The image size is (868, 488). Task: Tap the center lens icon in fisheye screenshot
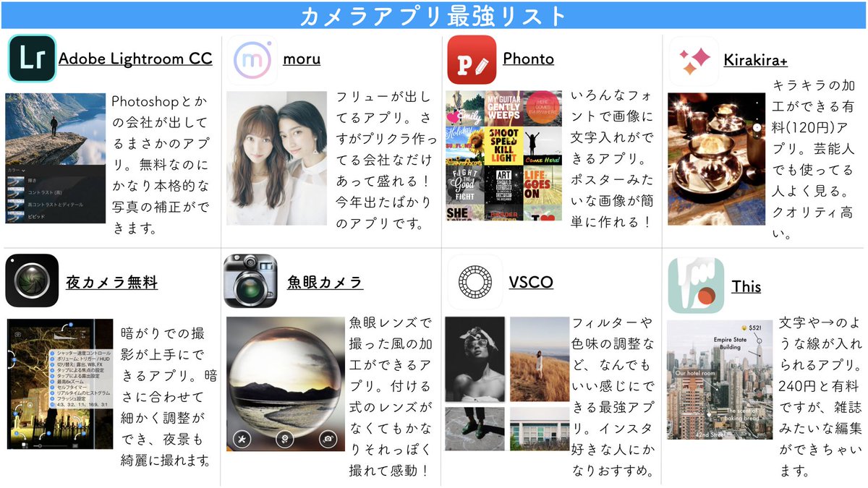285,438
